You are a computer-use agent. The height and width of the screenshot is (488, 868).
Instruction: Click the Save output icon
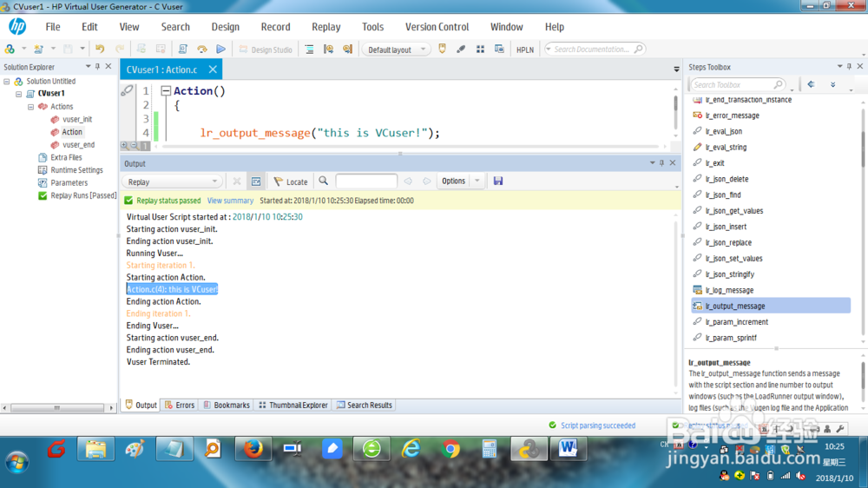(498, 181)
